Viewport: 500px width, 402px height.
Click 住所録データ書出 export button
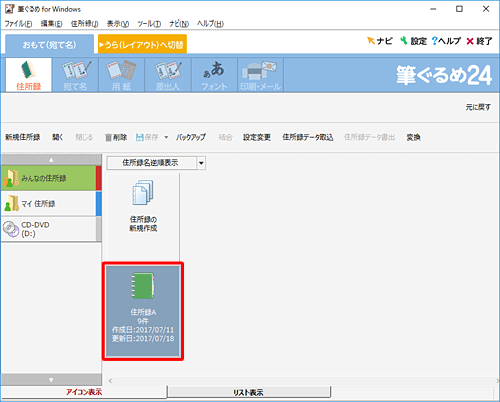pyautogui.click(x=369, y=137)
